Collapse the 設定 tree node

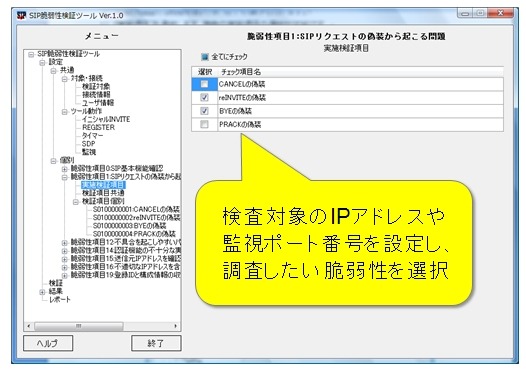[x=42, y=62]
